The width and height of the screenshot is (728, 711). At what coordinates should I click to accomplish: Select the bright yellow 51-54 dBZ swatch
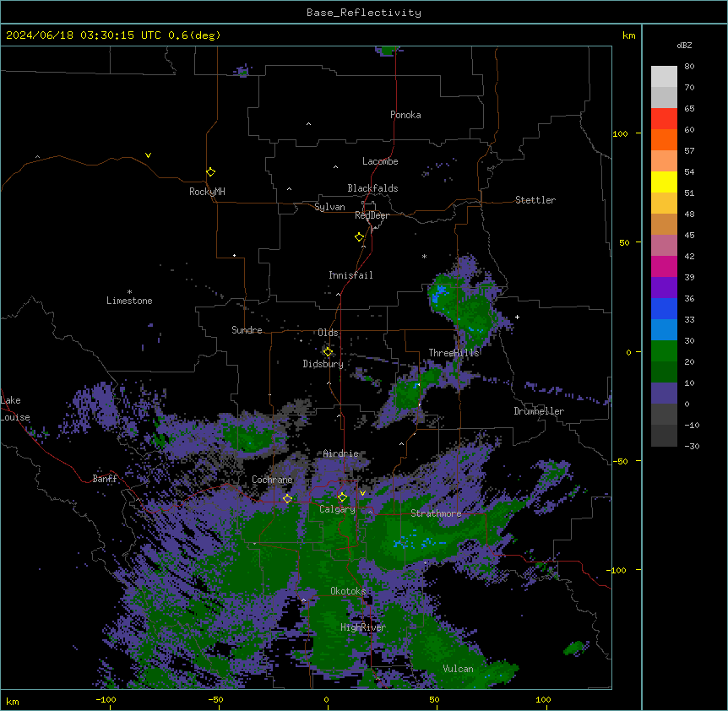[664, 182]
